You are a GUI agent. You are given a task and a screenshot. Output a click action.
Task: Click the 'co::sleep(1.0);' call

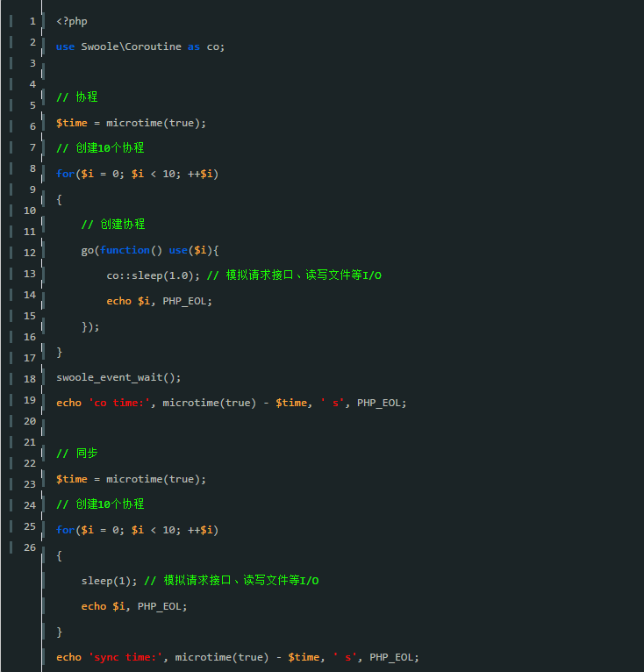[x=153, y=275]
